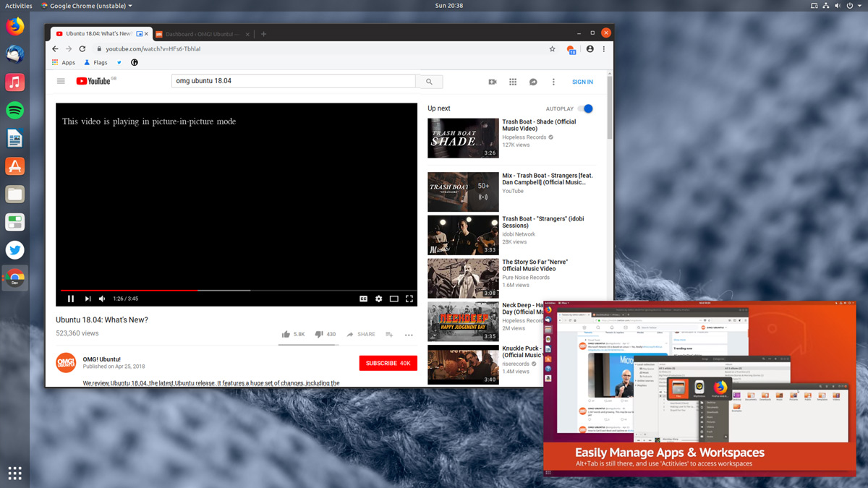Bookmark this page with the star
Screen dimensions: 868x488
[553, 49]
